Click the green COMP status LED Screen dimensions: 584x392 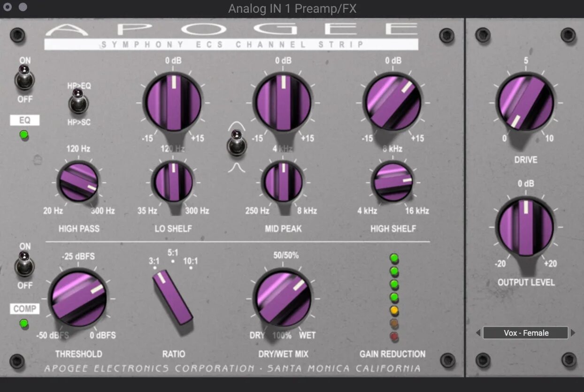point(24,323)
